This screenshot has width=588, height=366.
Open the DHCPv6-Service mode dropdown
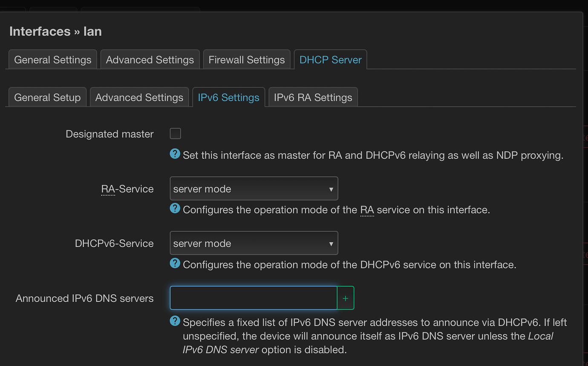tap(254, 243)
